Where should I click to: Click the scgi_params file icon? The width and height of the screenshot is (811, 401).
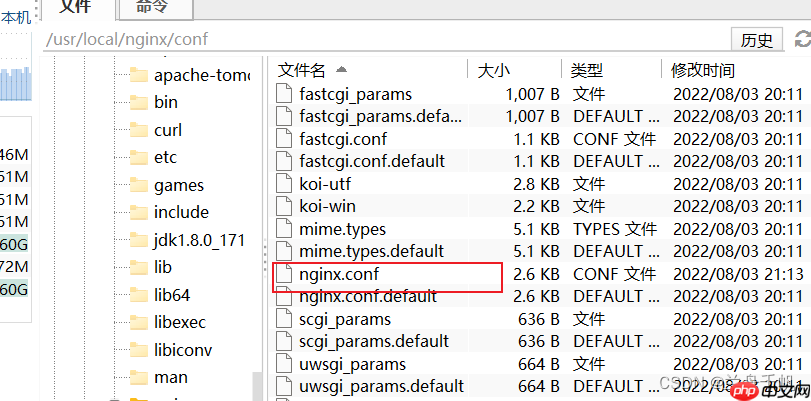(x=284, y=319)
